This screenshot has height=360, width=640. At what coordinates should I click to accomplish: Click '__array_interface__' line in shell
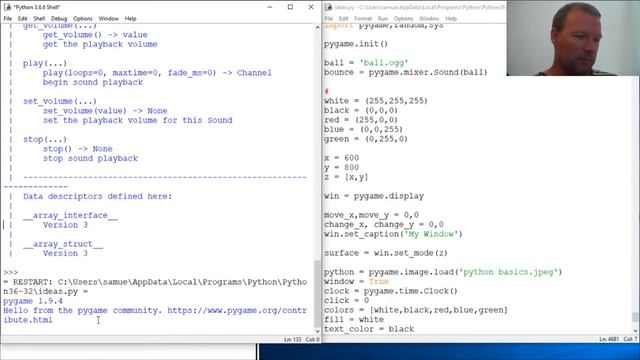point(70,216)
